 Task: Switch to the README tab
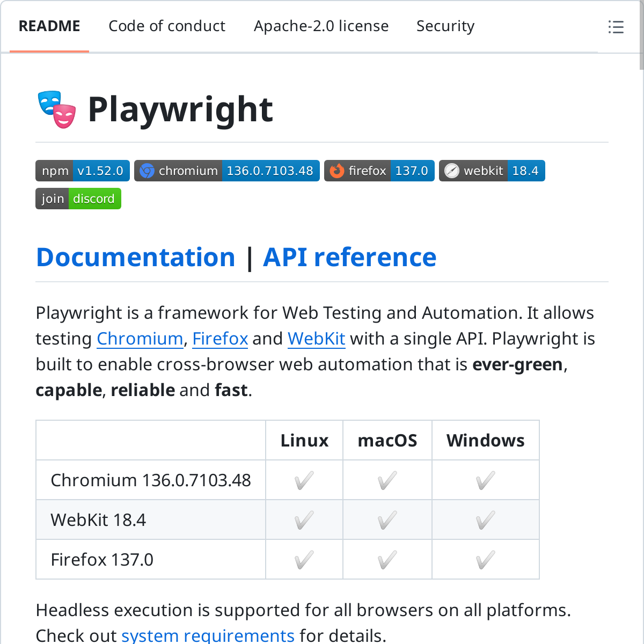49,26
